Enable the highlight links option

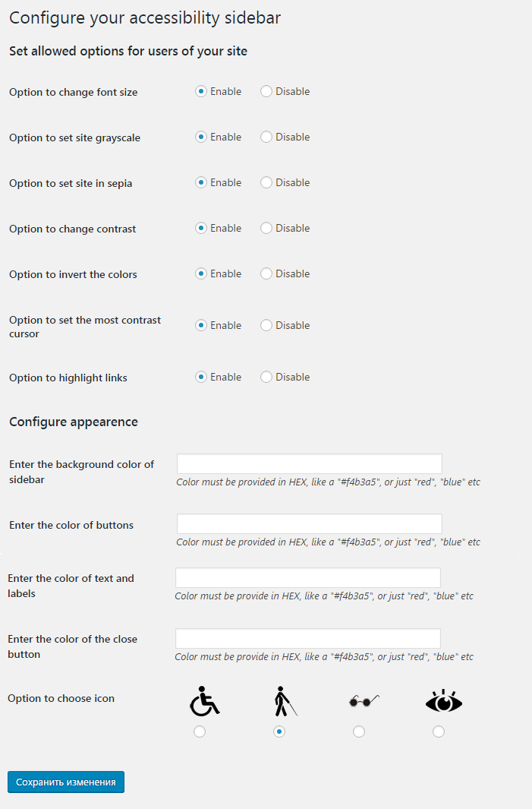tap(201, 378)
